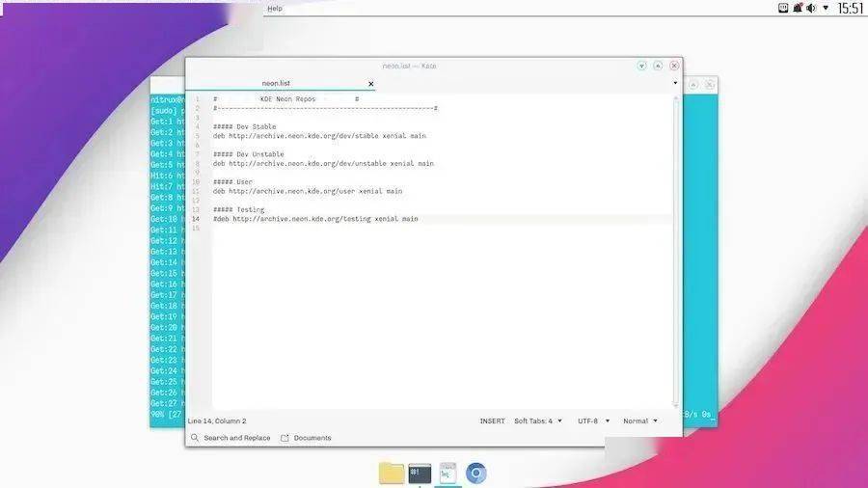Click the Kate editor dock icon
Viewport: 868px width, 488px height.
click(448, 473)
